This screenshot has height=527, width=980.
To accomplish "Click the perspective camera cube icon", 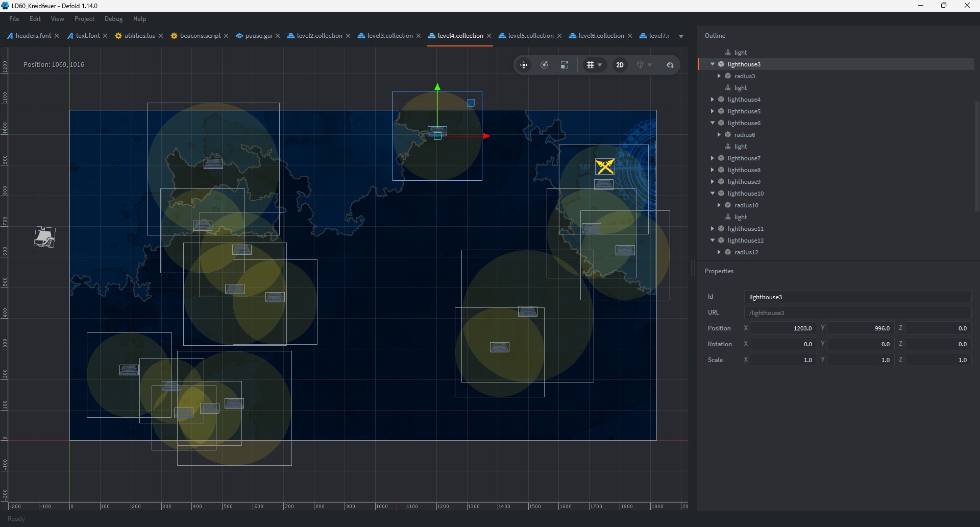I will click(x=640, y=65).
